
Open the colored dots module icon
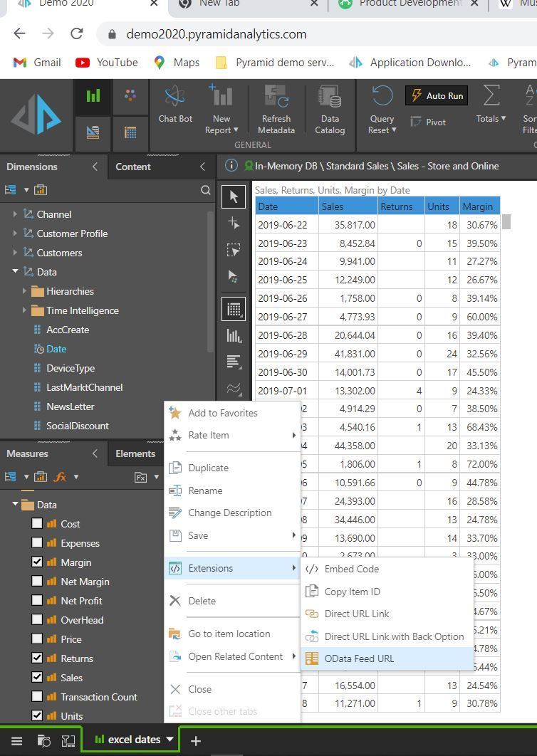coord(130,95)
